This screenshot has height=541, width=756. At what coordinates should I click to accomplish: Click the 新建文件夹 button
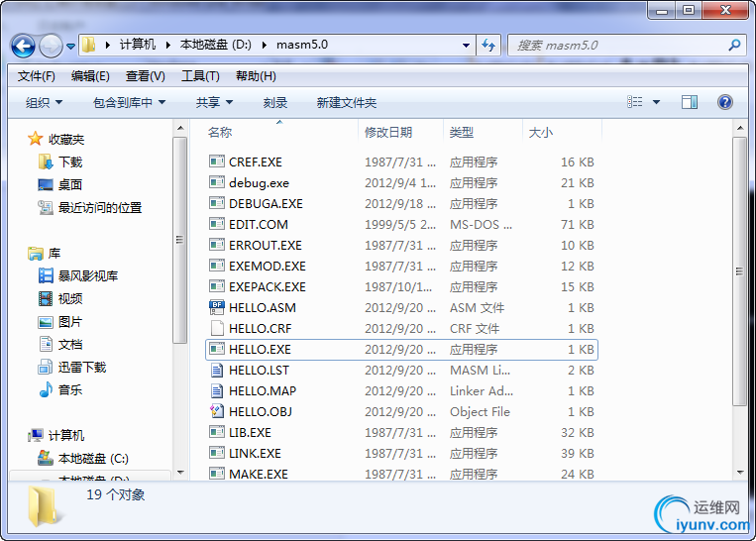click(x=346, y=102)
